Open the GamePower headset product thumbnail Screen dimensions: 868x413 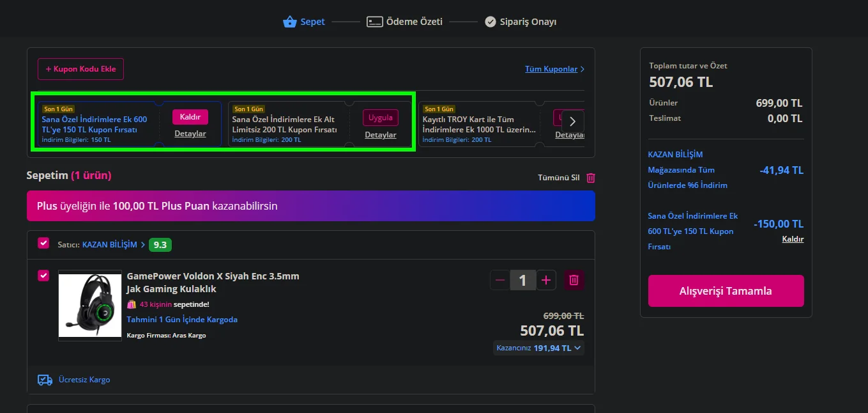90,306
